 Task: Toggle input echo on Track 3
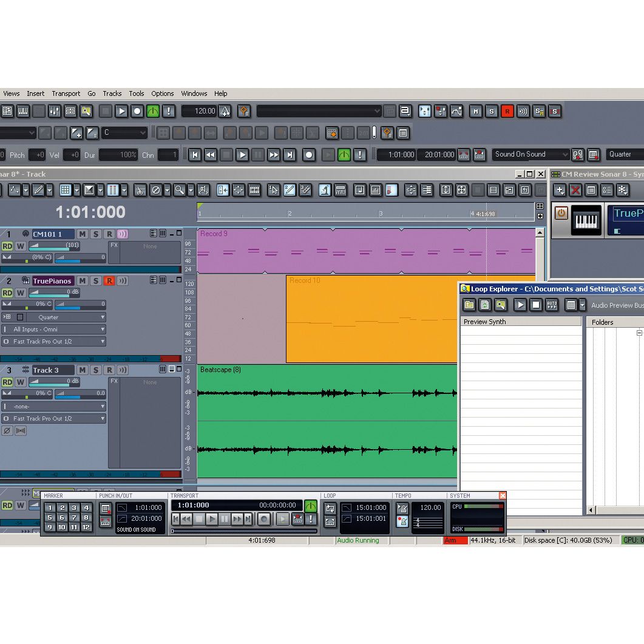tap(123, 370)
